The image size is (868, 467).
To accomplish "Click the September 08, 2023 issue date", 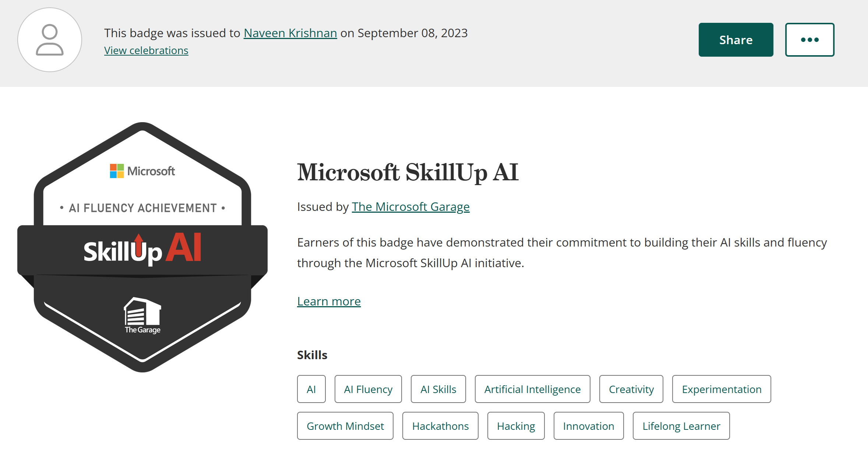I will (413, 33).
